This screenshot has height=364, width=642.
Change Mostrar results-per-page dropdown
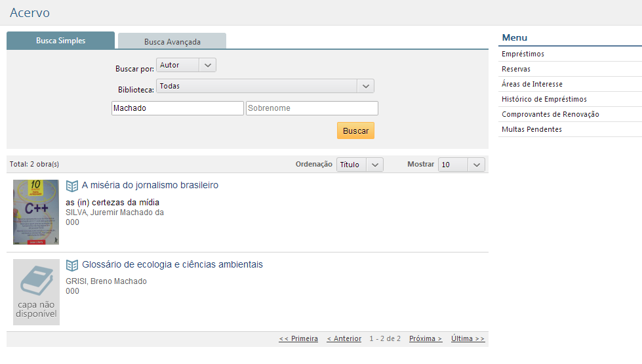[461, 165]
